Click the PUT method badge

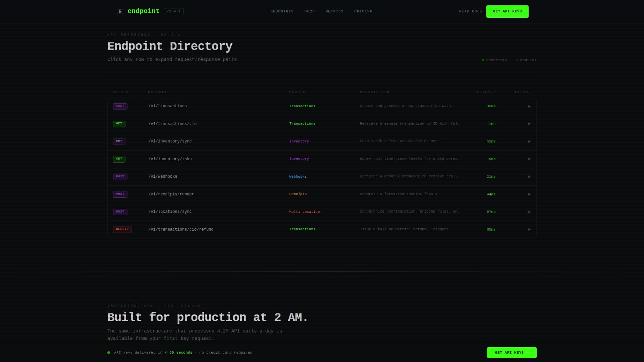[119, 141]
